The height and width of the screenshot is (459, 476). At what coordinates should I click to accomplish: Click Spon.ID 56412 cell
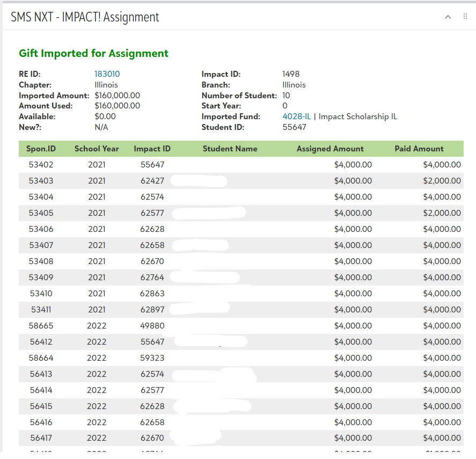[x=41, y=342]
